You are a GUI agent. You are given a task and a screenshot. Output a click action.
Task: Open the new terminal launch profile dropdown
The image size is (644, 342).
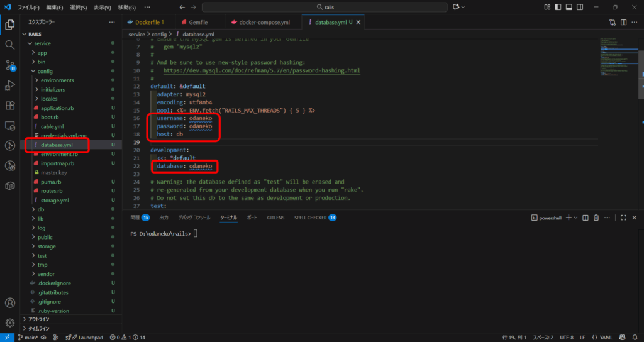575,218
